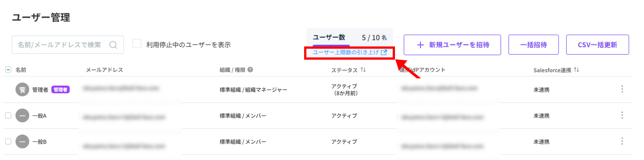The height and width of the screenshot is (160, 644).
Task: Click the 一般B user avatar
Action: 22,142
